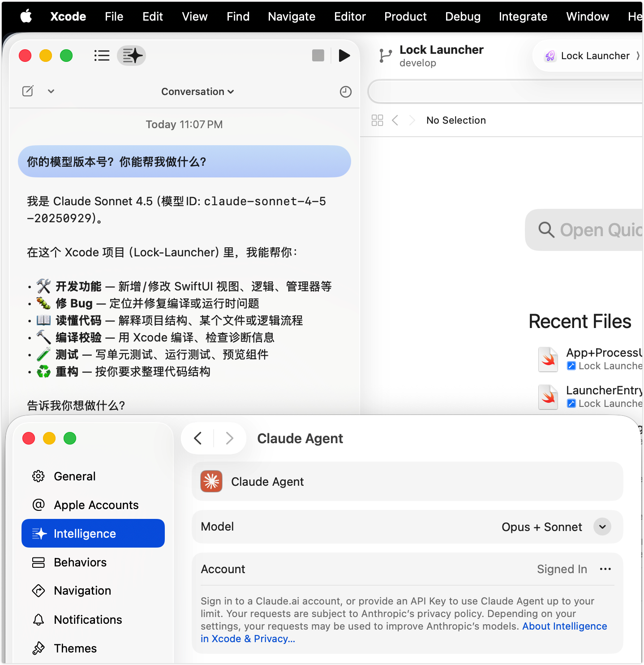Minimize the Settings window
The image size is (644, 665).
click(49, 438)
